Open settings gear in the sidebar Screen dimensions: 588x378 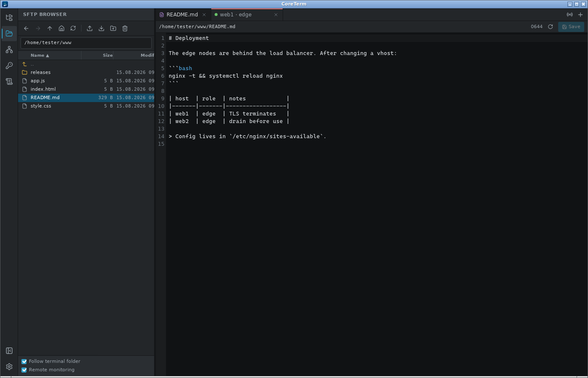coord(9,367)
